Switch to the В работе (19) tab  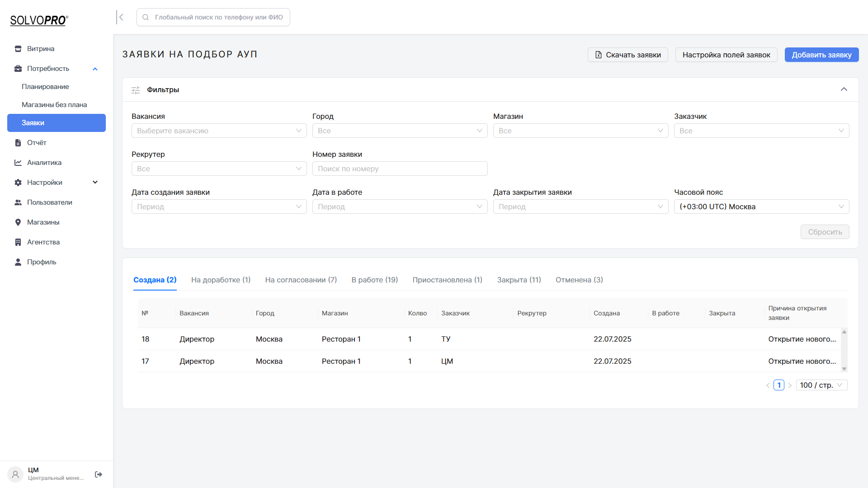pos(374,280)
